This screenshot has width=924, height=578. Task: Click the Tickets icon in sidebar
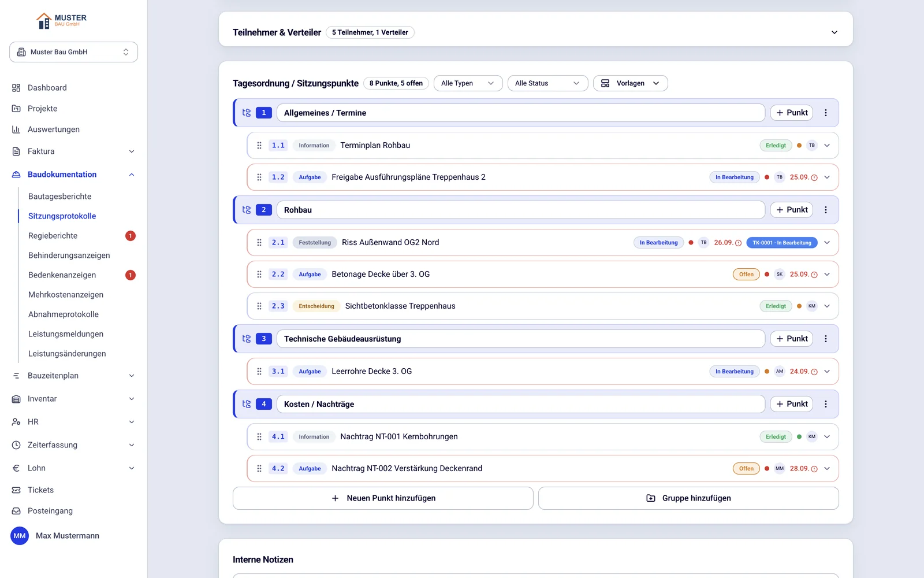pyautogui.click(x=16, y=490)
